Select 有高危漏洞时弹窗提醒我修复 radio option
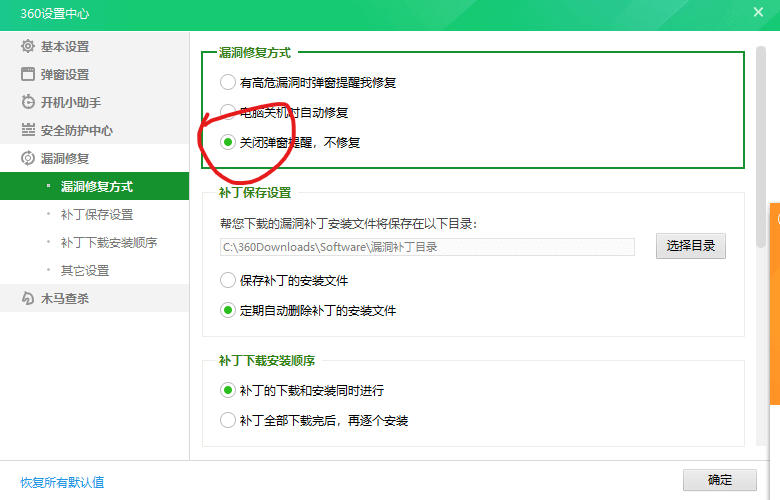 (228, 83)
